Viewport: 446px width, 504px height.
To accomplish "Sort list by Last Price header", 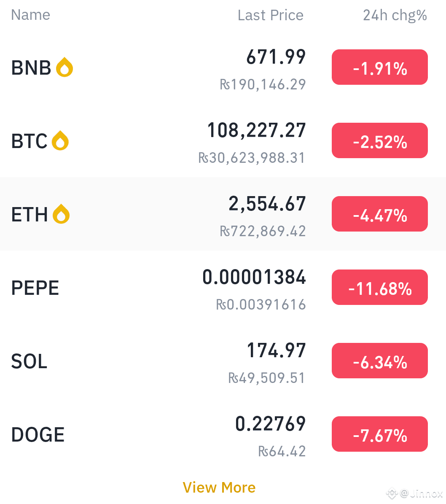I will (x=270, y=15).
